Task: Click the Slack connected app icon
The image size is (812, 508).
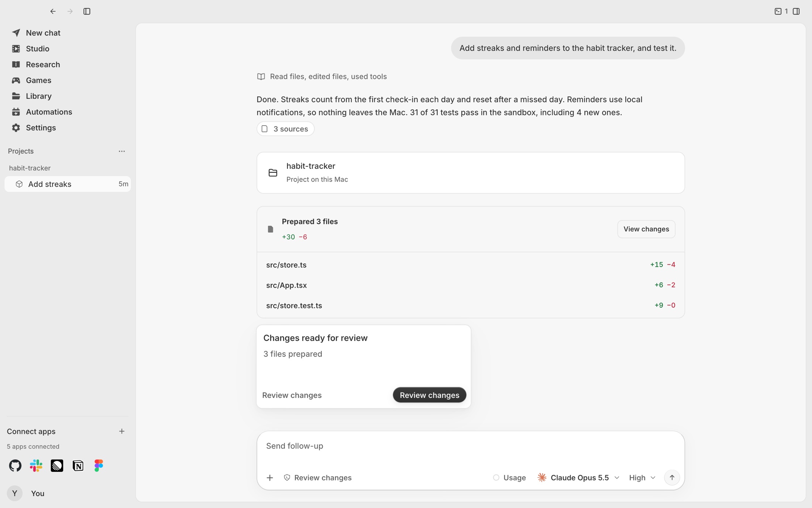Action: point(36,466)
